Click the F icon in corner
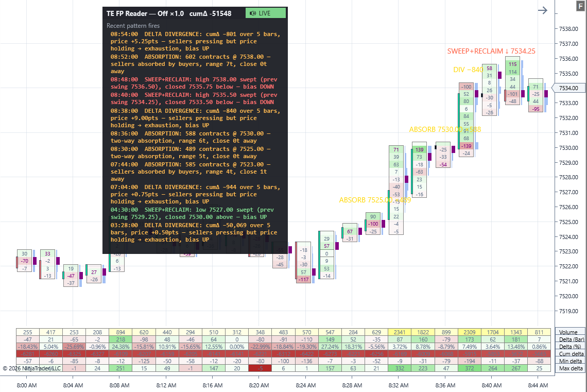Image resolution: width=587 pixels, height=392 pixels. point(581,6)
